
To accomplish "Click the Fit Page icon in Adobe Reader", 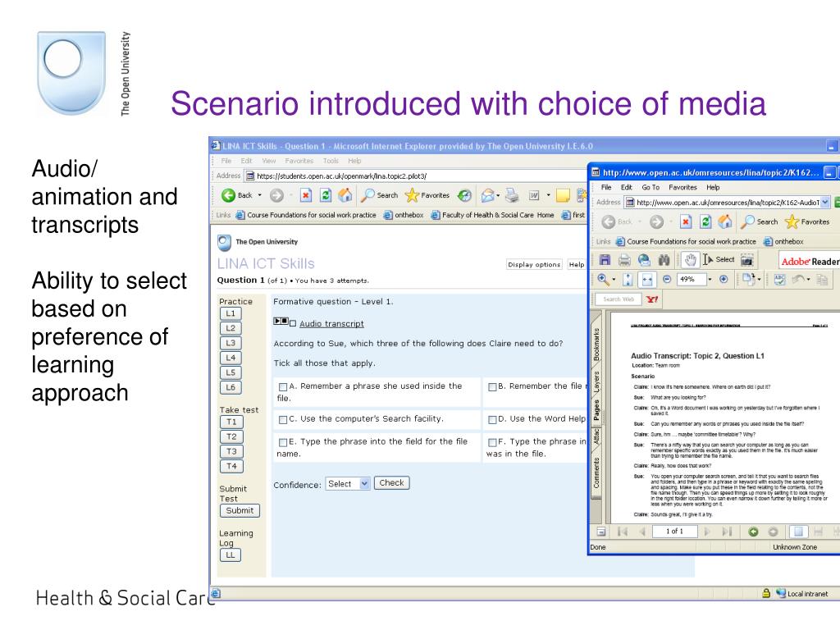I will coord(628,280).
